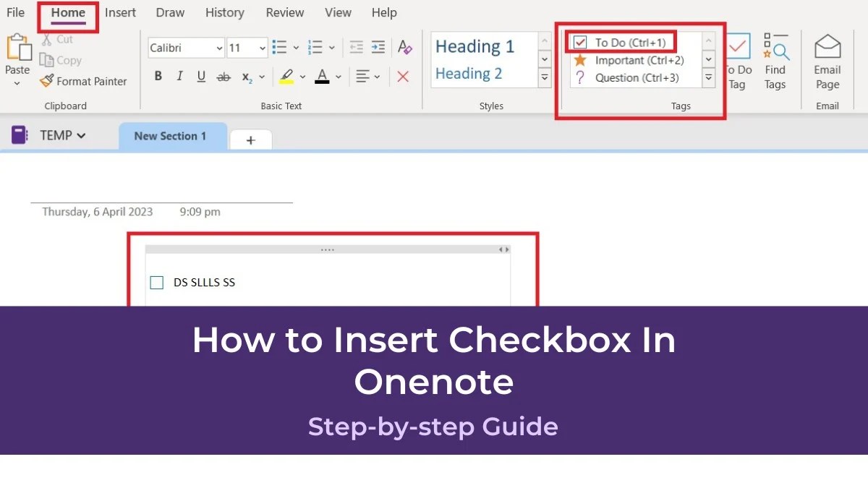The width and height of the screenshot is (868, 488).
Task: Apply strikethrough formatting
Action: click(x=224, y=76)
